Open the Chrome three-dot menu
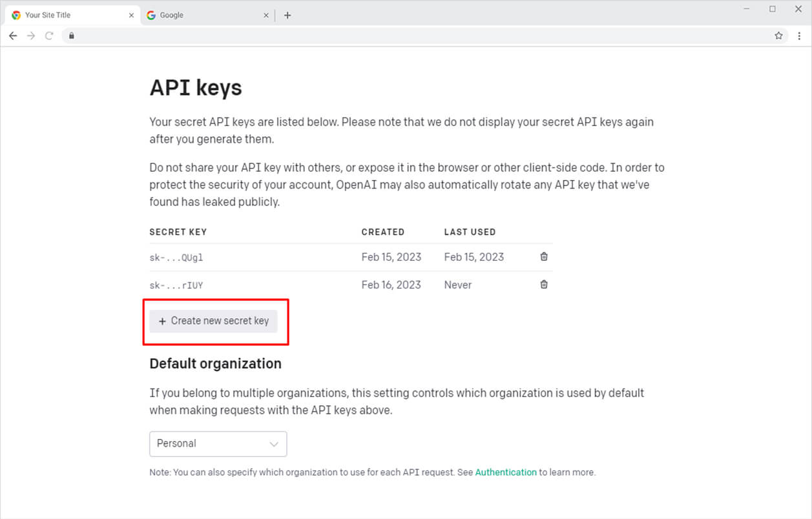The width and height of the screenshot is (812, 519). pyautogui.click(x=799, y=36)
